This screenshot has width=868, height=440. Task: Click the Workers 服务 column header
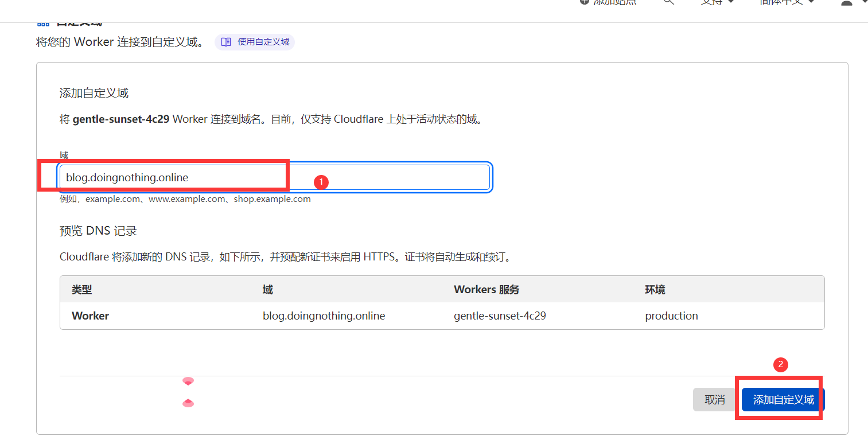[486, 290]
